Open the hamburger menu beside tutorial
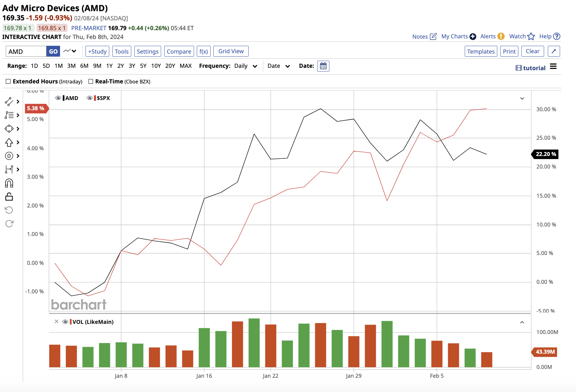Image resolution: width=576 pixels, height=392 pixels. pyautogui.click(x=553, y=66)
